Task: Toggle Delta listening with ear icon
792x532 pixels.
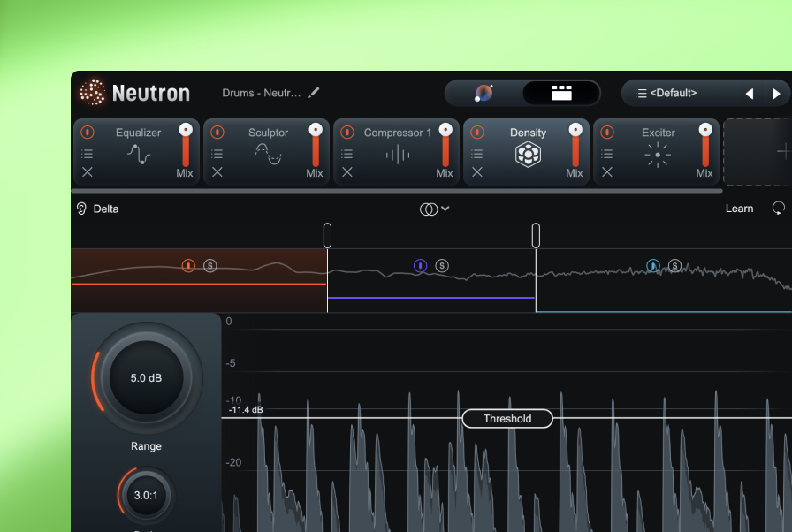Action: coord(81,209)
